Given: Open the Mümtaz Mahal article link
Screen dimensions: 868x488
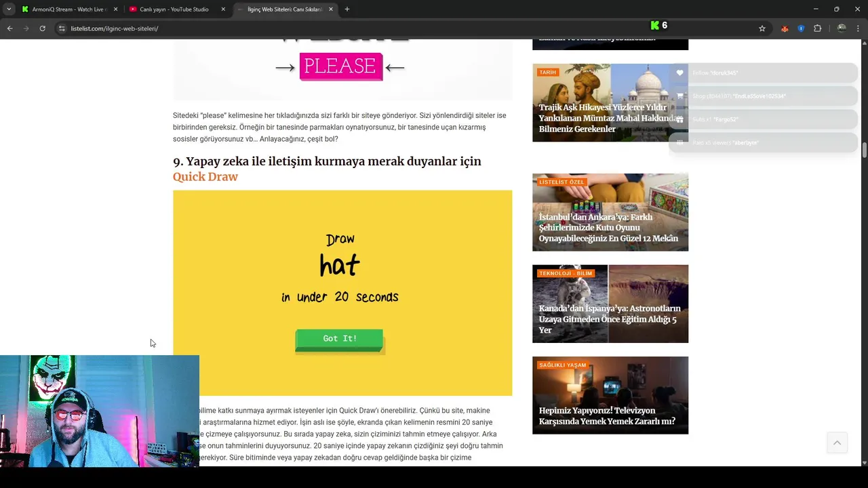Looking at the screenshot, I should pos(607,118).
